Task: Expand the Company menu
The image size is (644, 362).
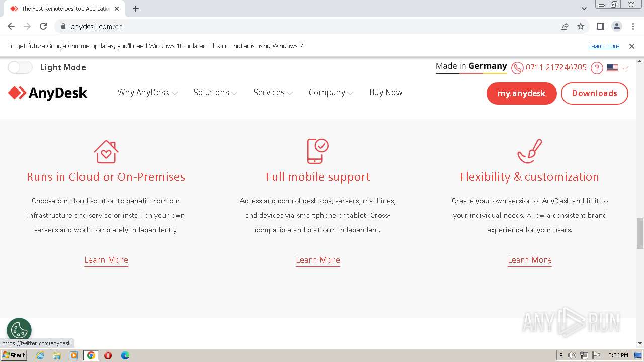Action: pos(331,93)
